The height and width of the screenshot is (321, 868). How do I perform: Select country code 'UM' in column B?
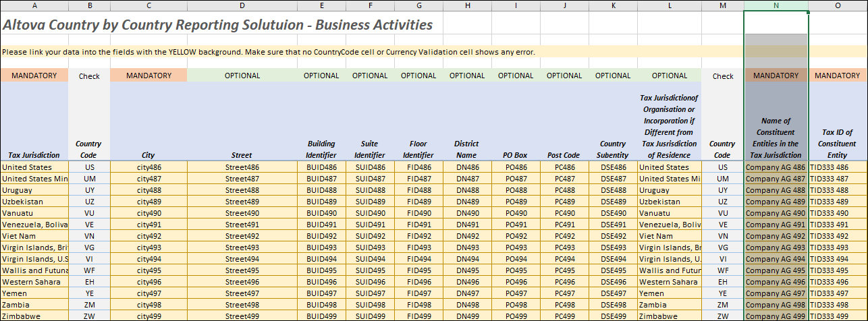[89, 179]
